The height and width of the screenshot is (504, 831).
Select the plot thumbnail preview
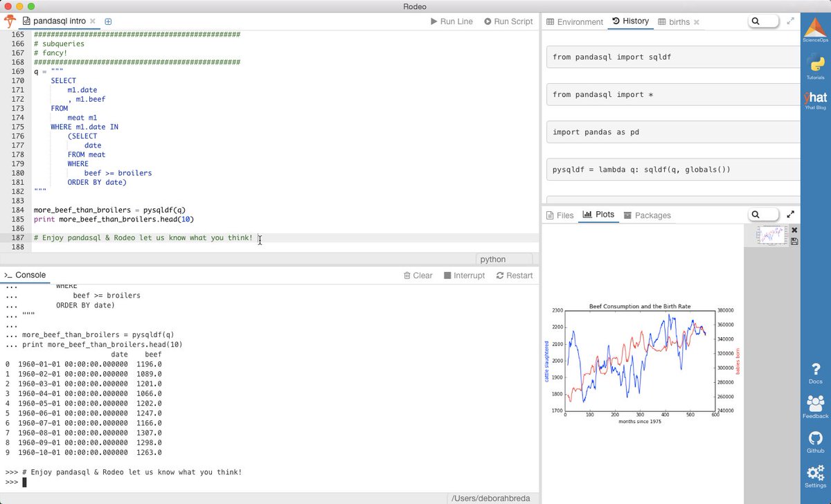click(x=771, y=235)
